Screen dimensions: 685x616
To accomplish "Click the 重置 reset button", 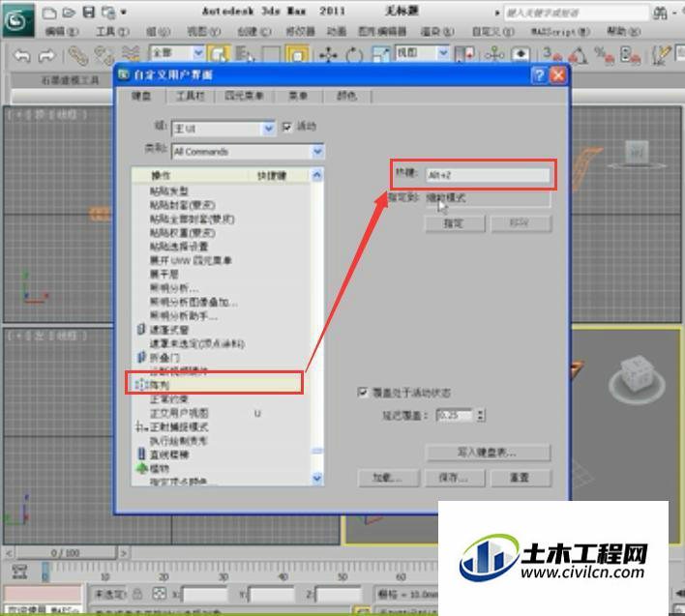I will point(521,478).
